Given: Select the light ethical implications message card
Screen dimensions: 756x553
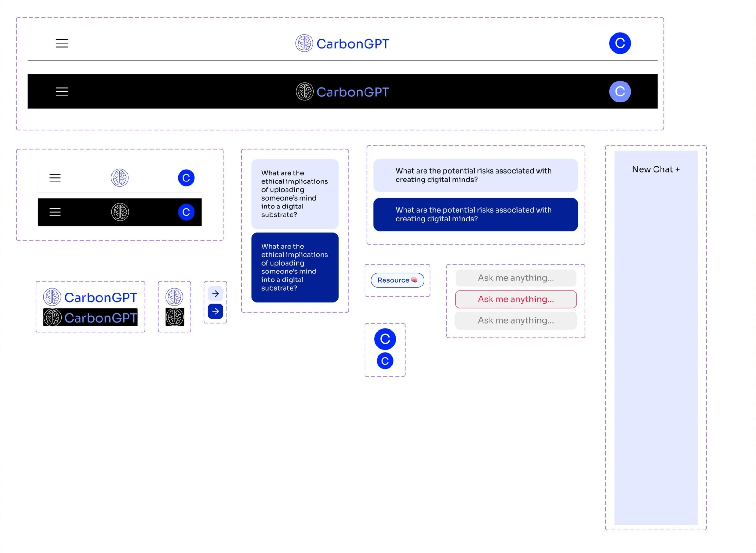Looking at the screenshot, I should [294, 194].
